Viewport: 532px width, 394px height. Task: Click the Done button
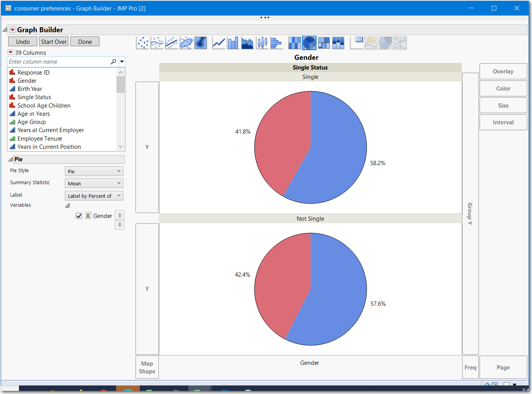[x=85, y=41]
